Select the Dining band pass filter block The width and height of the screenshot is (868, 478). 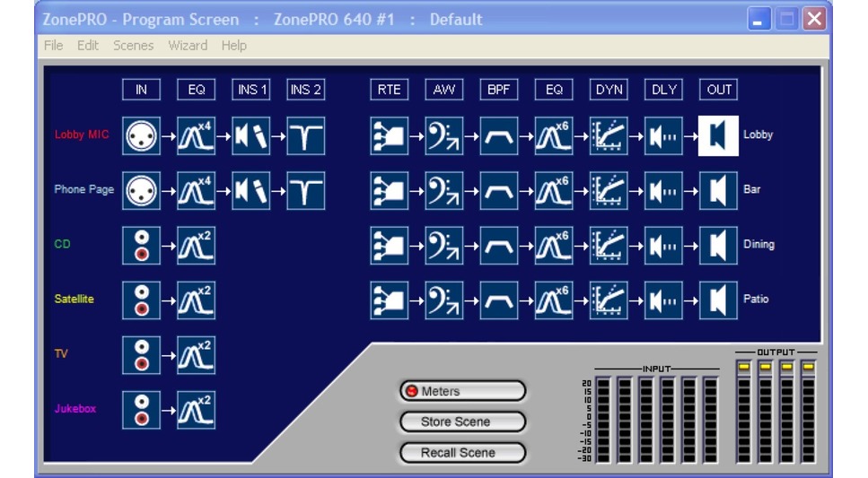499,245
